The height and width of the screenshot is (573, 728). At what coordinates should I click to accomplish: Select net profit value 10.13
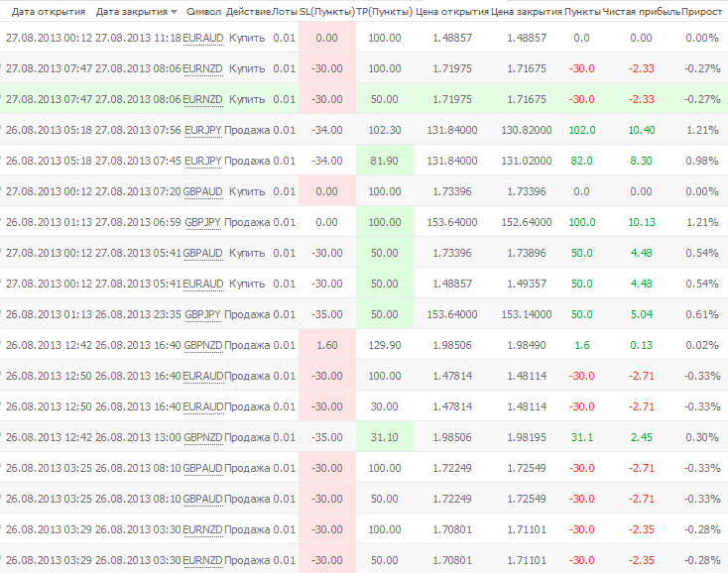click(641, 222)
